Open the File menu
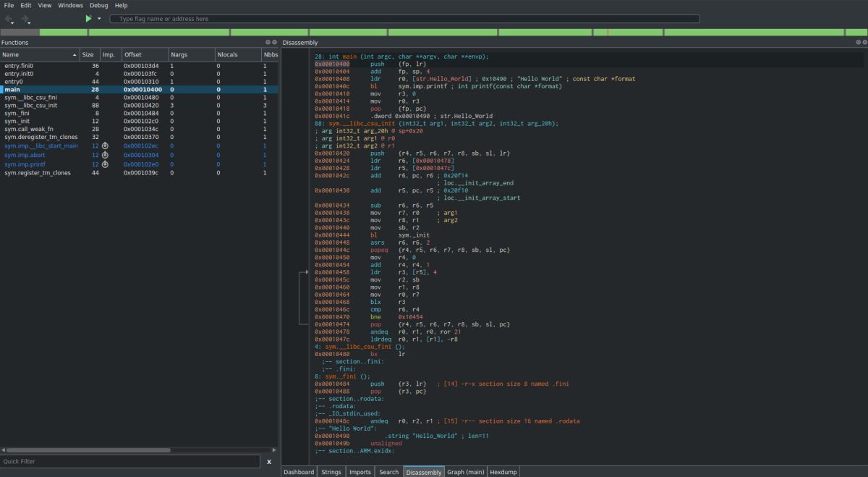The image size is (868, 477). (9, 5)
